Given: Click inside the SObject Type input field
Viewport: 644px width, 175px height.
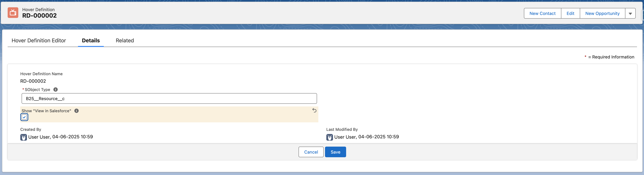Looking at the screenshot, I should pos(169,99).
